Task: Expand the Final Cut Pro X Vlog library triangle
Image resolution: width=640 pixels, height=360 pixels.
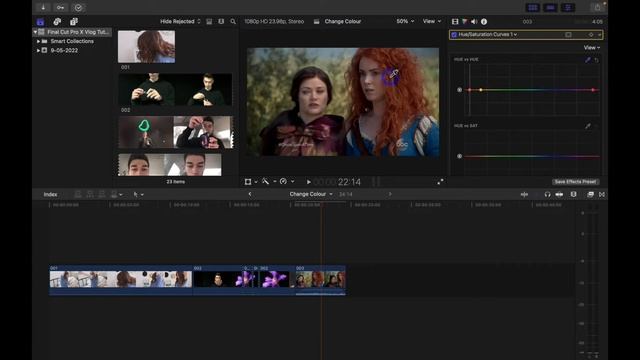Action: 35,32
